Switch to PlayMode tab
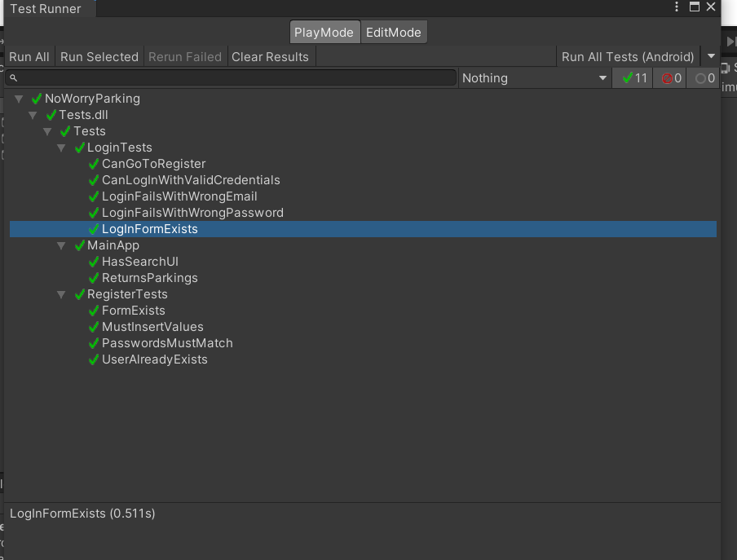The width and height of the screenshot is (737, 560). 324,32
